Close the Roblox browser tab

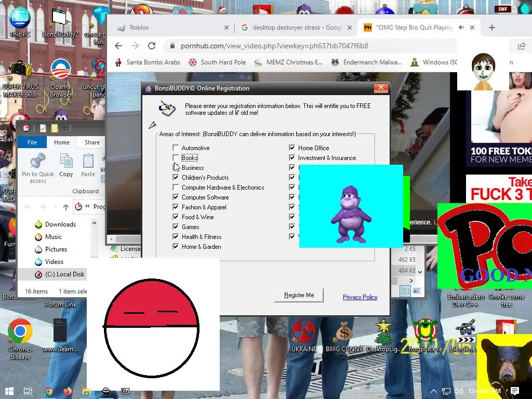pos(227,28)
